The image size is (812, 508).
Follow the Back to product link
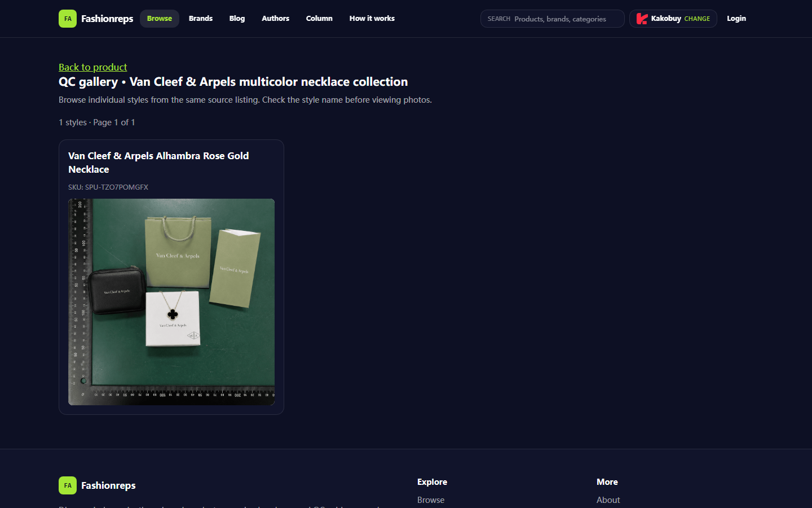[93, 67]
